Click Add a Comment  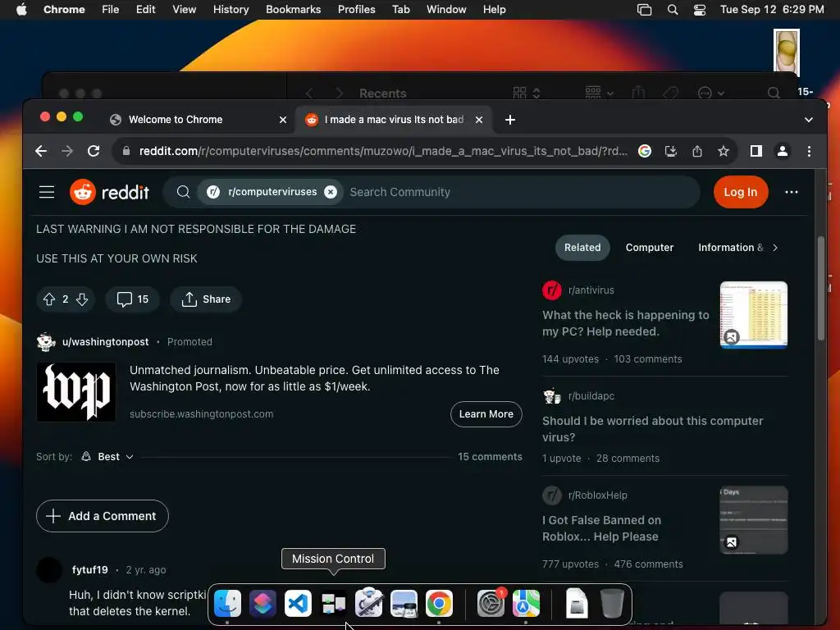[x=103, y=516]
